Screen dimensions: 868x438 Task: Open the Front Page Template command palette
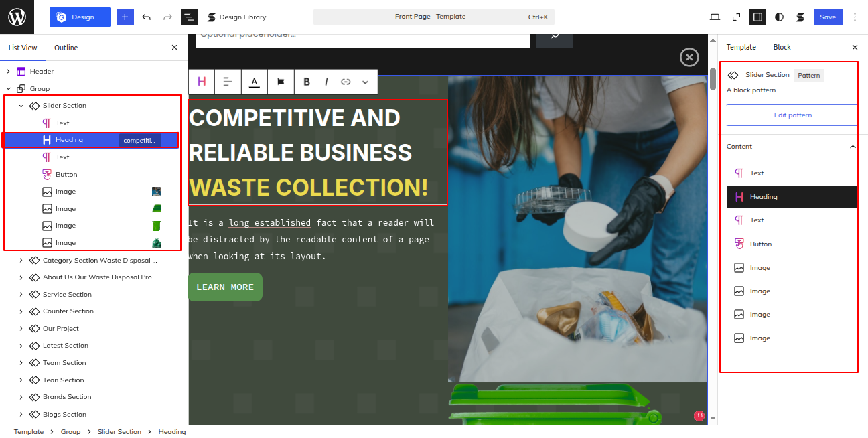tap(434, 17)
